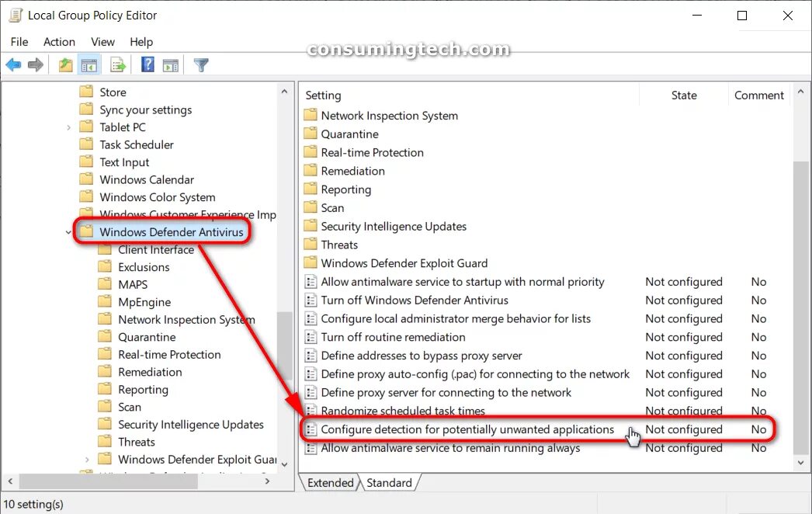Select Windows Color System tree folder
812x514 pixels.
tap(158, 197)
